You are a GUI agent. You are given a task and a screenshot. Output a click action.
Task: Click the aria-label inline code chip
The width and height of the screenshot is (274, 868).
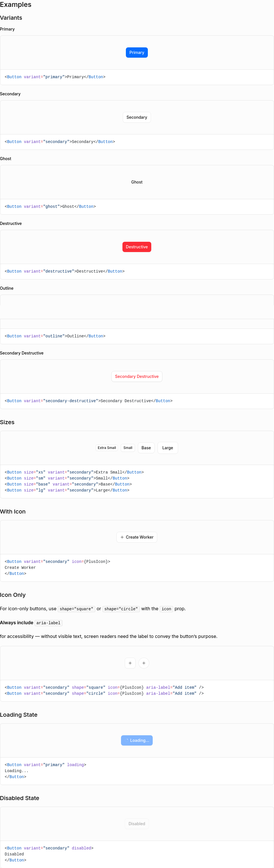(x=49, y=623)
